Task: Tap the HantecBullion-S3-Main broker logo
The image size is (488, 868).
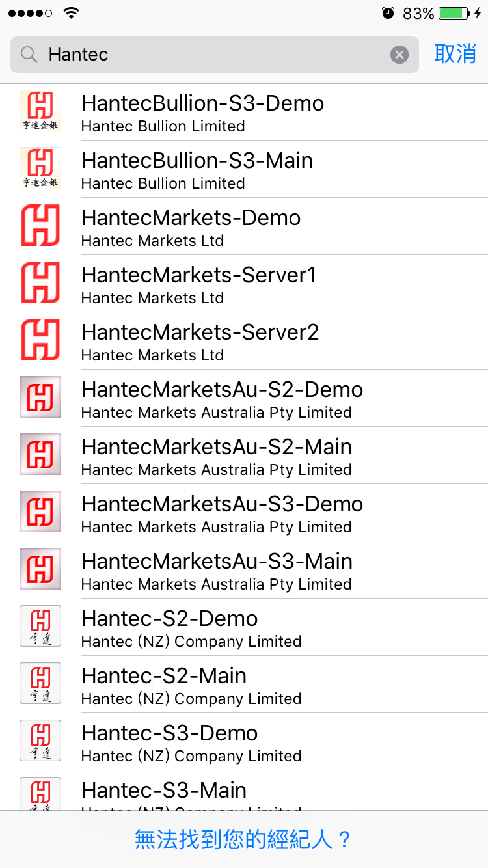Action: [x=40, y=169]
